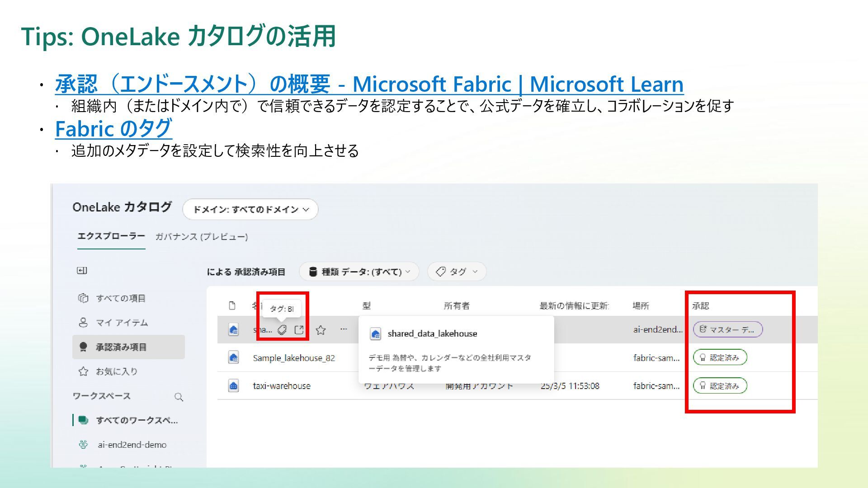Image resolution: width=868 pixels, height=488 pixels.
Task: Open the endorsement overview Microsoft Learn link
Action: click(x=369, y=84)
